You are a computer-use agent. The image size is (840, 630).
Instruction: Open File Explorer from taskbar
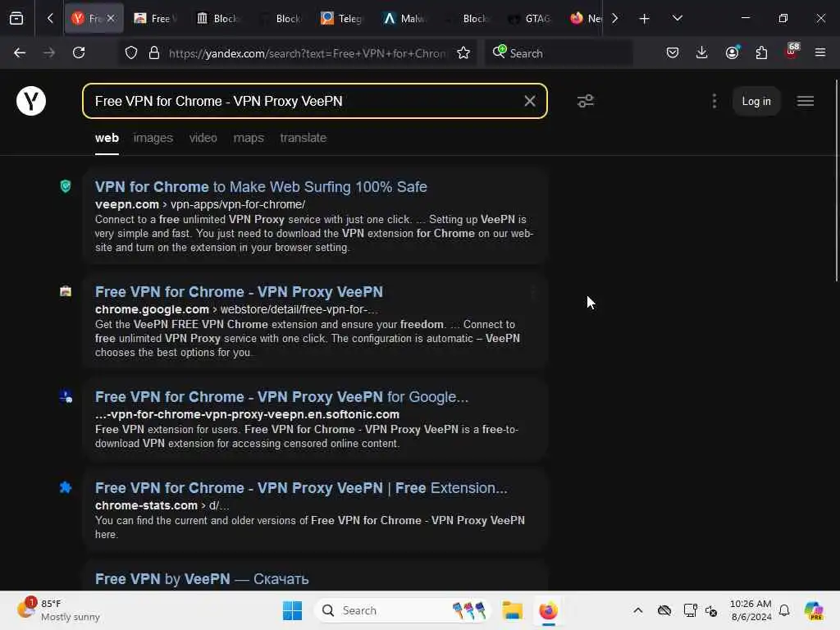tap(512, 610)
